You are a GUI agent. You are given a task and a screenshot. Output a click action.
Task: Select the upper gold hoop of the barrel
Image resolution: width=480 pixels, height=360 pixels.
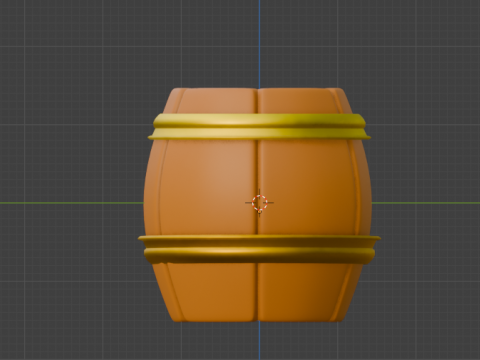click(259, 127)
